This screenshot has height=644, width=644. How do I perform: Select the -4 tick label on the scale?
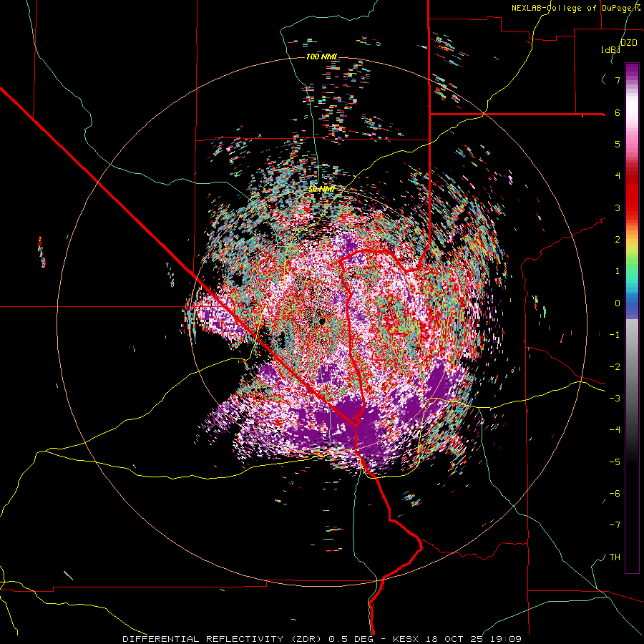615,430
